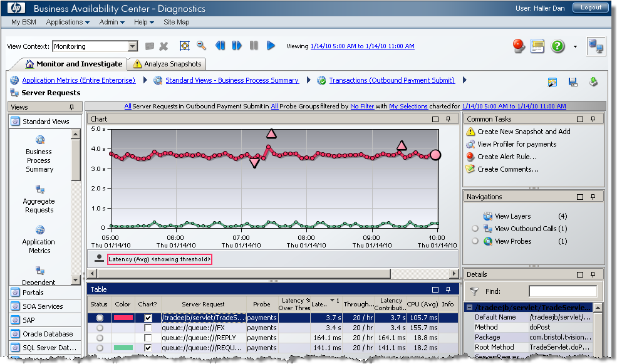Click the Logout button
The image size is (617, 364).
(x=591, y=8)
